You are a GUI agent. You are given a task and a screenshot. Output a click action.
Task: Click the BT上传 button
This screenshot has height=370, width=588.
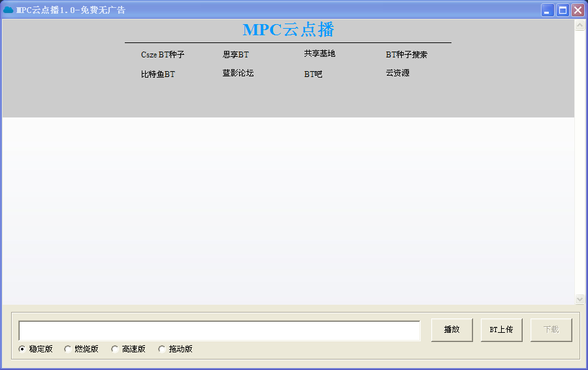[x=501, y=330]
